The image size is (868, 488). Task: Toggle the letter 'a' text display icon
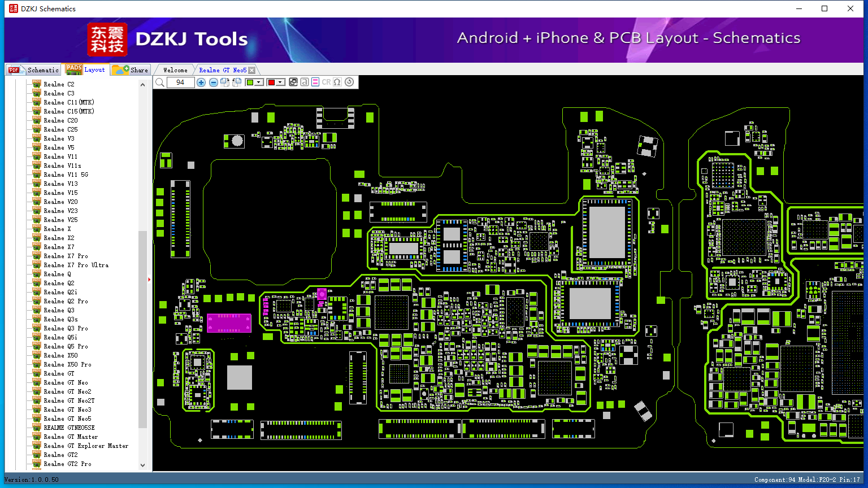pos(305,82)
